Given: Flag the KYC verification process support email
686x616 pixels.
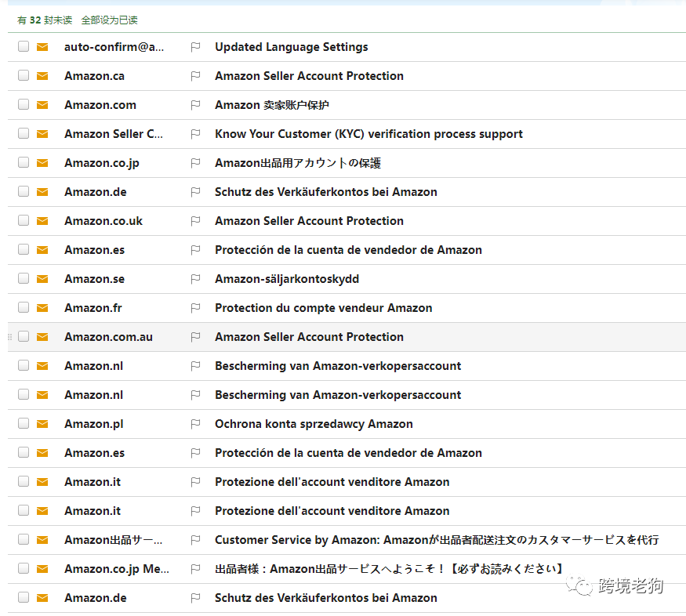Looking at the screenshot, I should point(195,134).
